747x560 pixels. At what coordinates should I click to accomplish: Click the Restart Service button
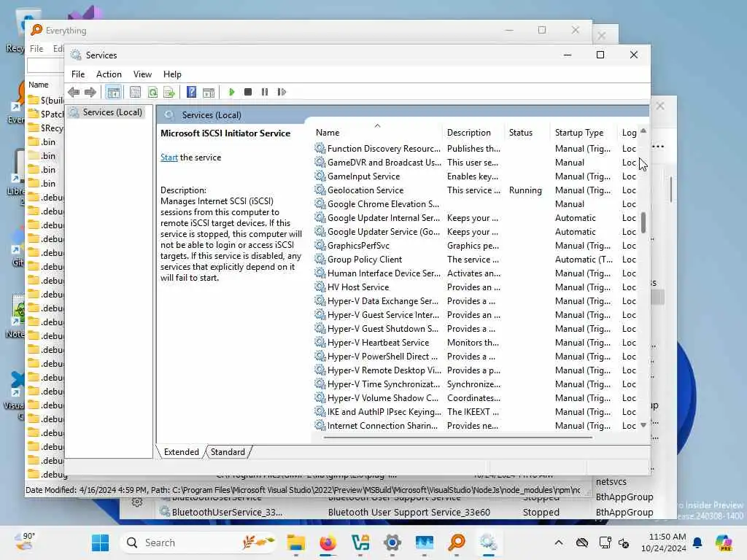pyautogui.click(x=282, y=92)
